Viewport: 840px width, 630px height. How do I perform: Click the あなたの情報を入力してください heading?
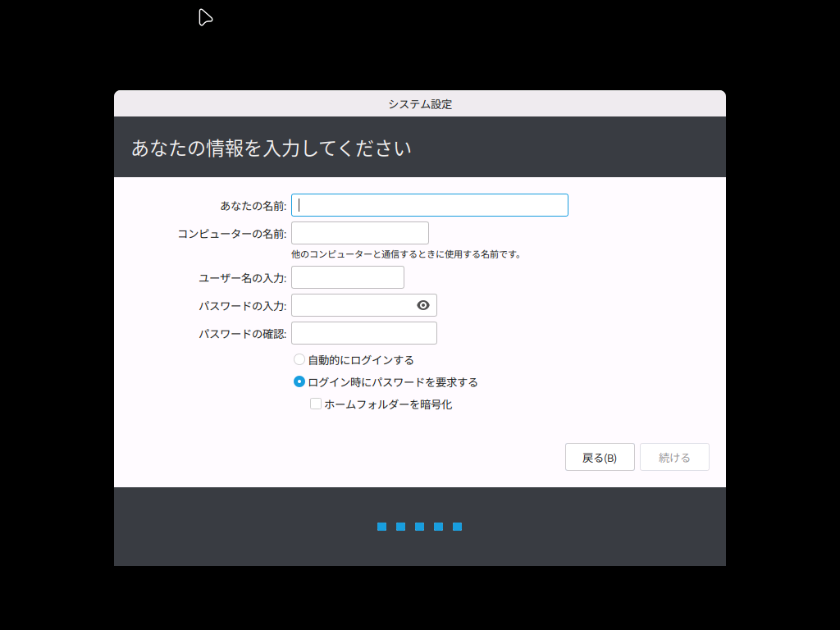pyautogui.click(x=271, y=148)
